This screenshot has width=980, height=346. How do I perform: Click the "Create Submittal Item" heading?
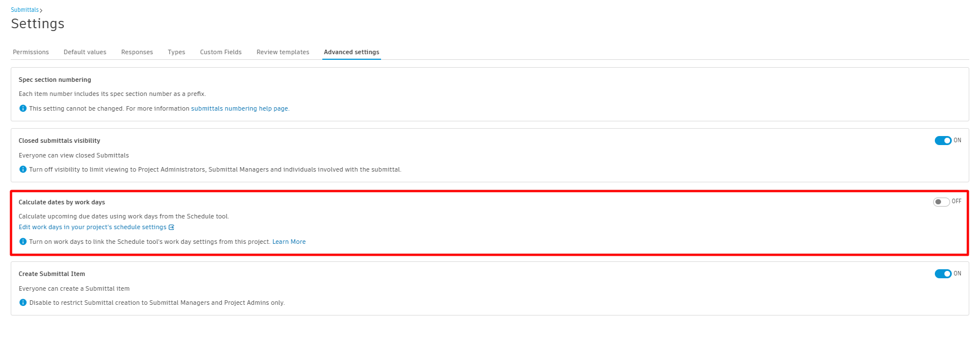point(52,274)
